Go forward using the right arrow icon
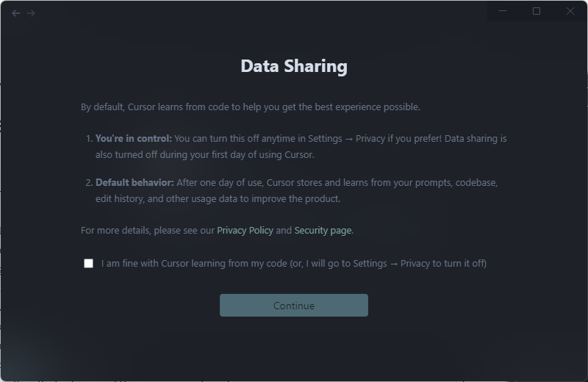 click(31, 13)
